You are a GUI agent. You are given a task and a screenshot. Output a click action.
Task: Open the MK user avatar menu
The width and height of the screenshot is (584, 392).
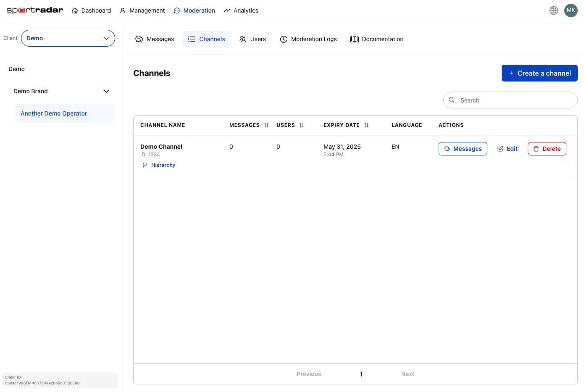point(571,11)
